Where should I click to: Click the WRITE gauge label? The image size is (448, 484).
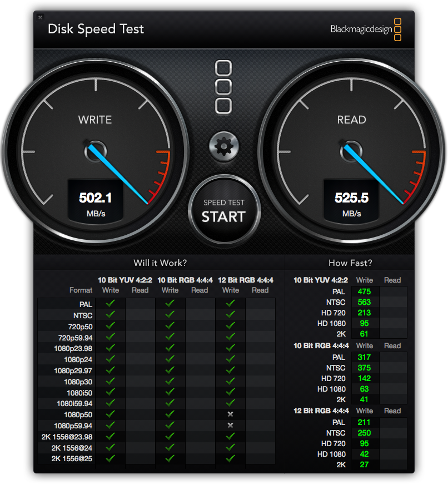tap(95, 120)
